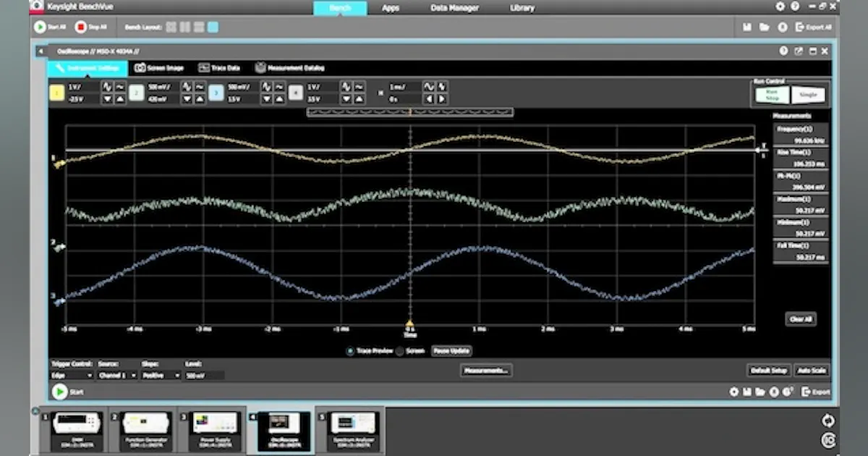The width and height of the screenshot is (868, 456).
Task: Click the Start All button
Action: (50, 27)
